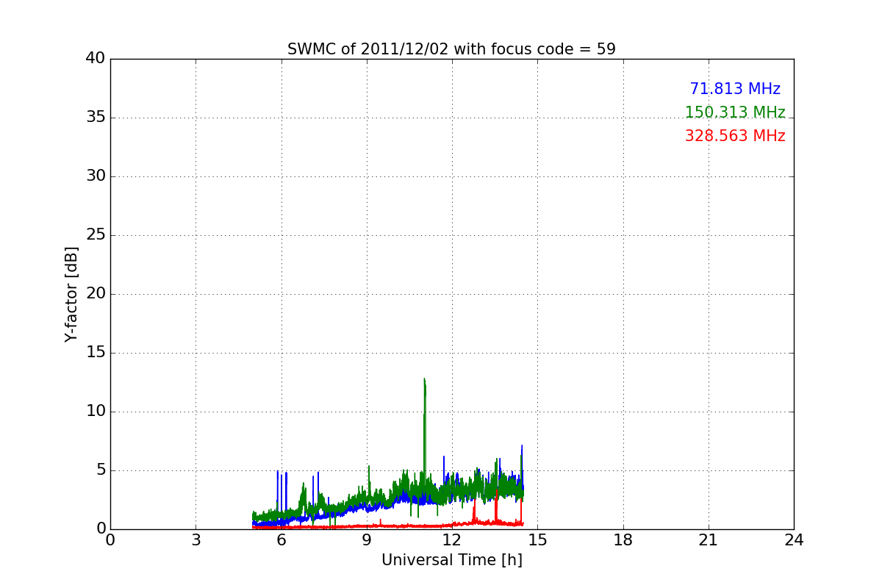
Task: Select the y-axis tick label 15
Action: (96, 353)
